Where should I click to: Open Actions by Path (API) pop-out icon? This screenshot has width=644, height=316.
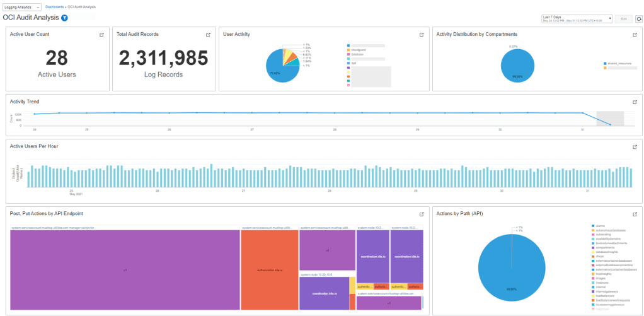pos(635,214)
